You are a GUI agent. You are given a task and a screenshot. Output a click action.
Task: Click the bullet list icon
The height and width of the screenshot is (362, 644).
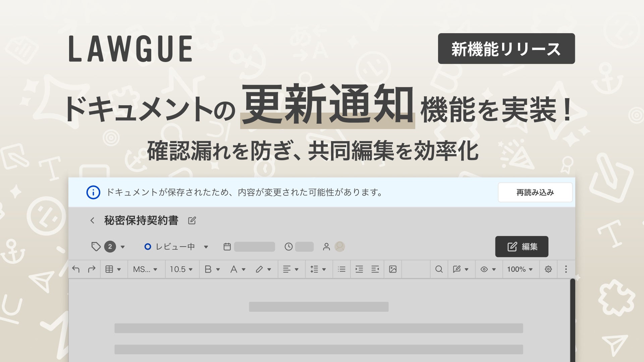coord(341,269)
